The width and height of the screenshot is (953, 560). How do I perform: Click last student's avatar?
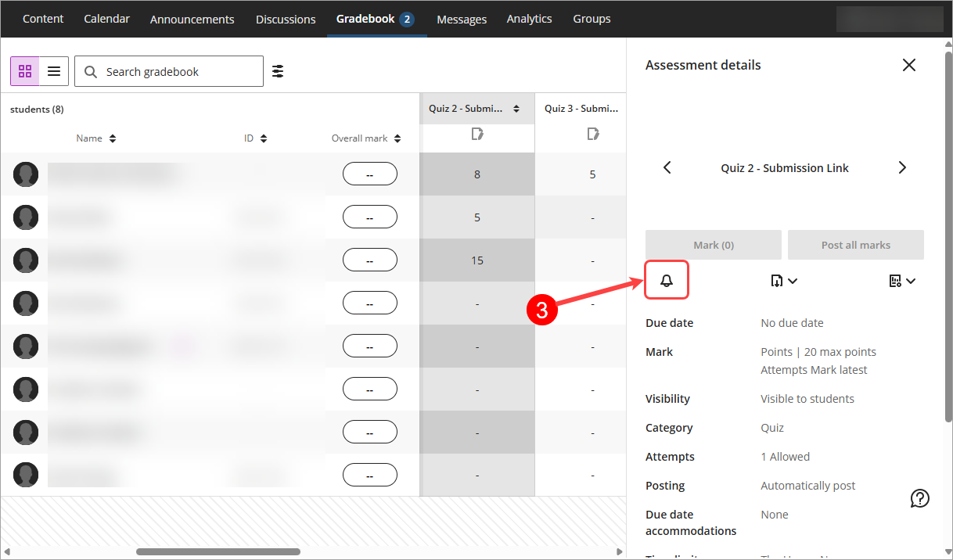[26, 476]
